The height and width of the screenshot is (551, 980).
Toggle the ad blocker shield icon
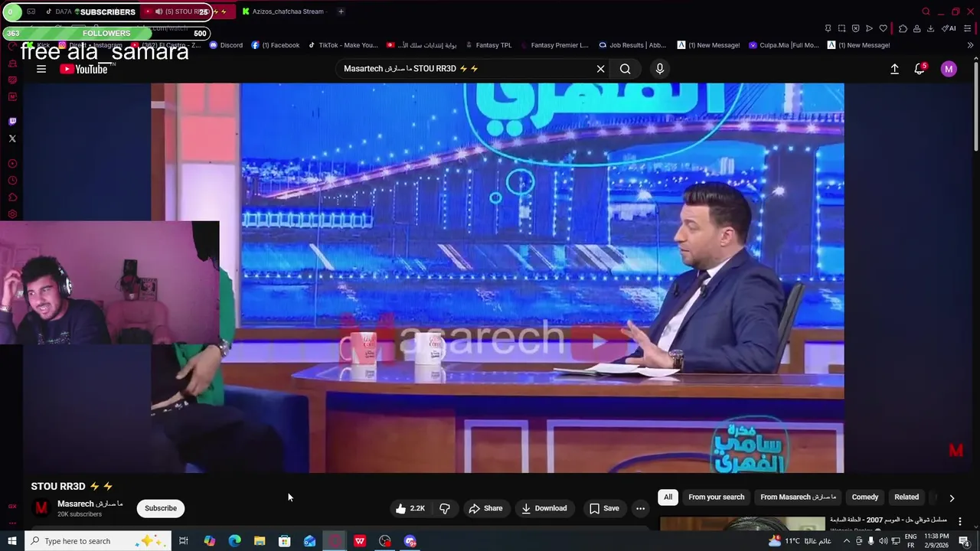pyautogui.click(x=855, y=28)
